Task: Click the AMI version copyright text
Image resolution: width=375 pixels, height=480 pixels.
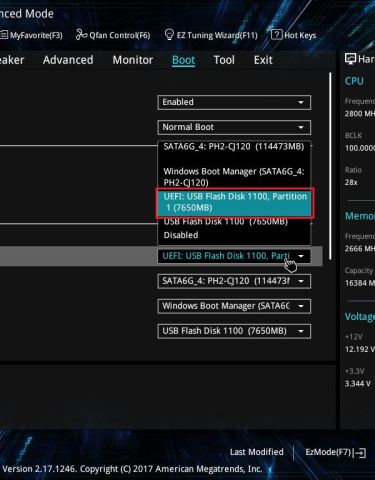Action: [x=132, y=469]
